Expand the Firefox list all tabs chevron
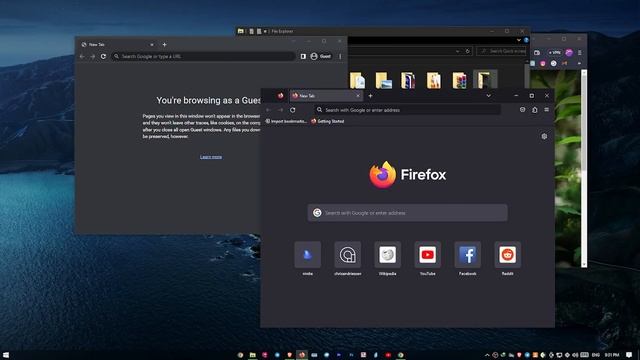Image resolution: width=640 pixels, height=360 pixels. [x=489, y=96]
